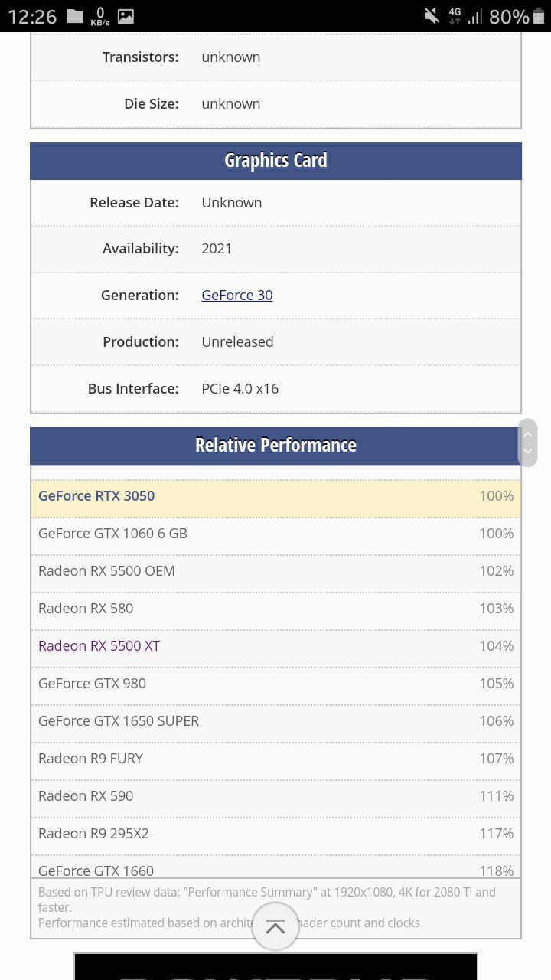Select the Transistors unknown value
Image resolution: width=551 pixels, height=980 pixels.
231,57
